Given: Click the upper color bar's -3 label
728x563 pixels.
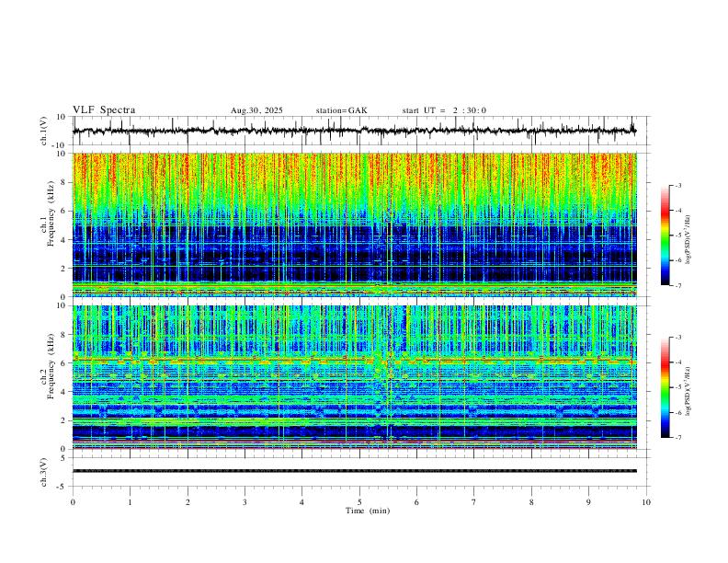Looking at the screenshot, I should pos(678,185).
